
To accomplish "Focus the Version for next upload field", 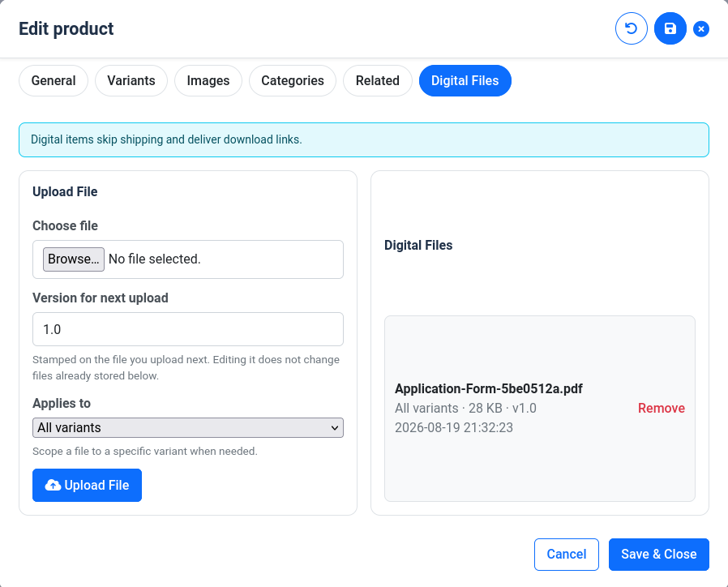I will pyautogui.click(x=188, y=329).
